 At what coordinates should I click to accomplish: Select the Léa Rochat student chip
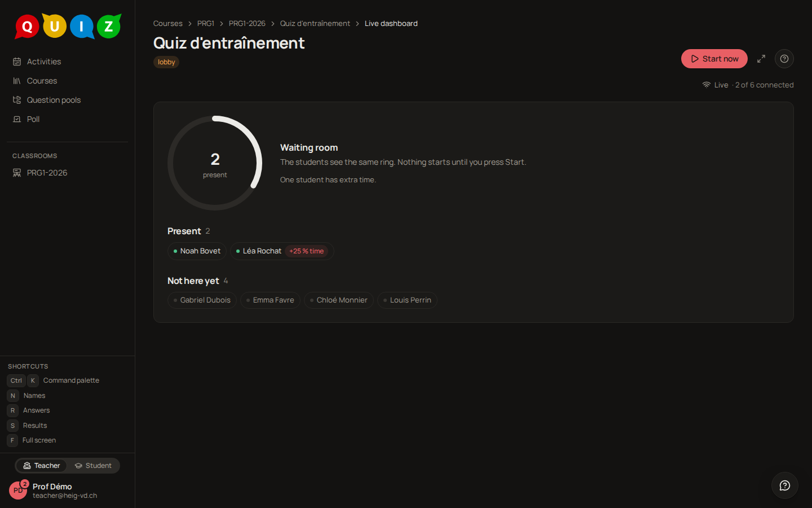(x=282, y=251)
